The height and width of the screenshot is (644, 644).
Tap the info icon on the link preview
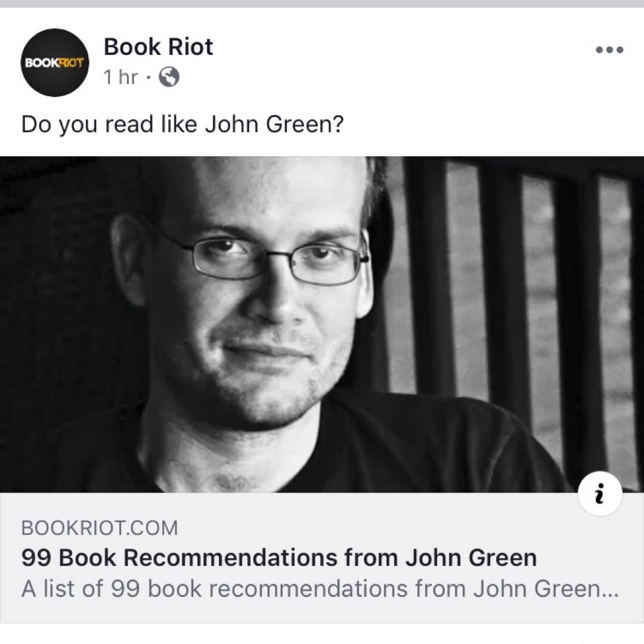click(x=600, y=493)
